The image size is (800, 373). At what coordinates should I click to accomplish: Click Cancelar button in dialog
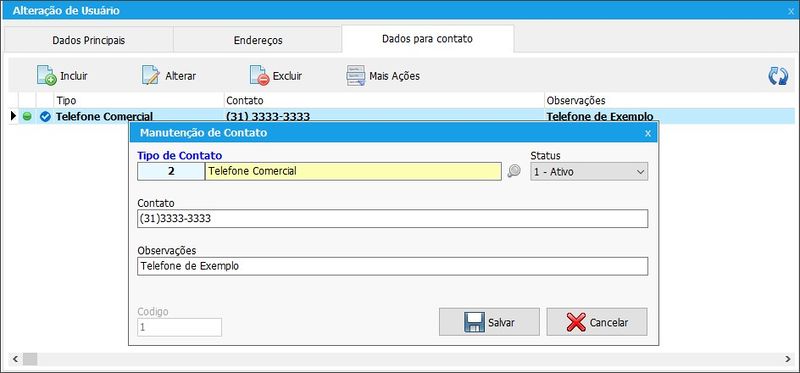(597, 322)
